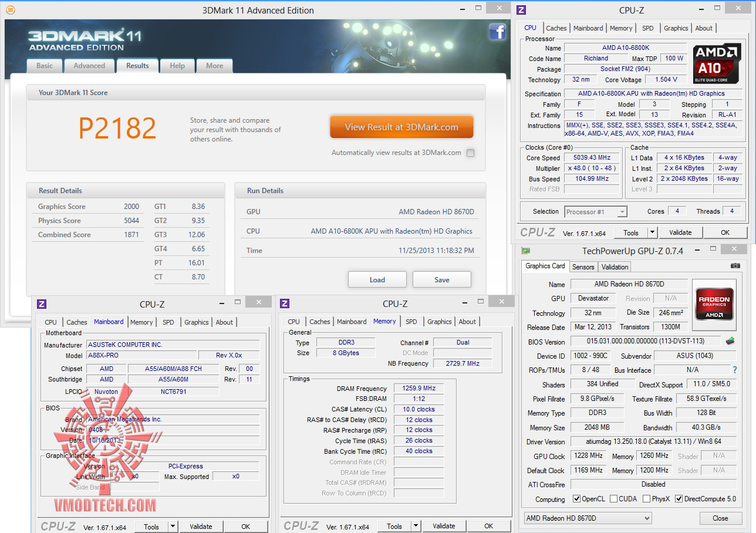The image size is (756, 533).
Task: Toggle the CUDA checkbox in GPU-Z
Action: 614,499
